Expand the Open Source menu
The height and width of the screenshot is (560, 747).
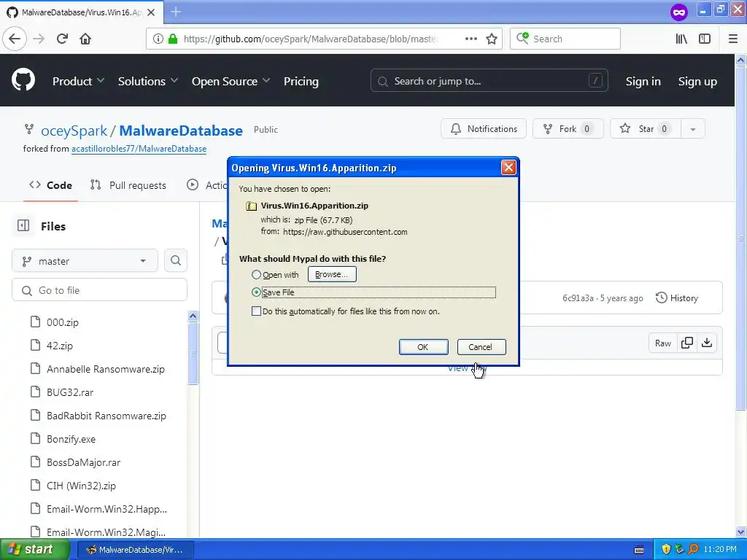(x=231, y=82)
